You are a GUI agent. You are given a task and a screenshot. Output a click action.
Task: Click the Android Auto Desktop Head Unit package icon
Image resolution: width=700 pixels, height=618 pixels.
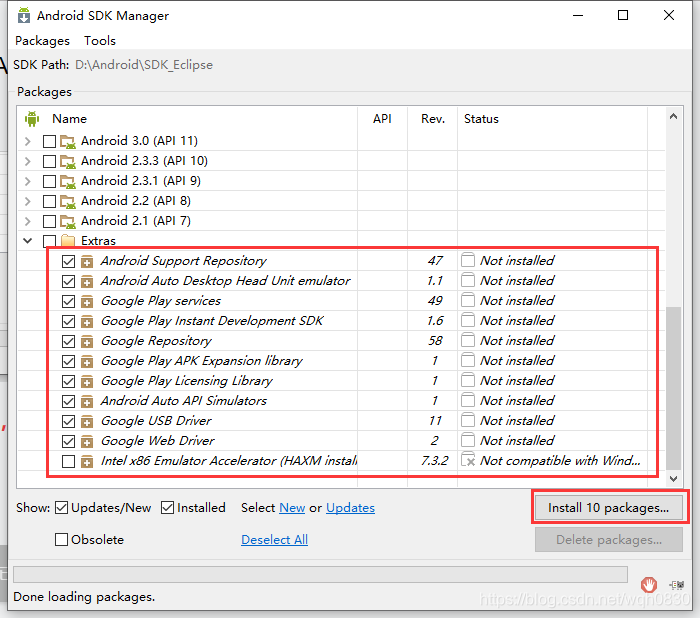[x=87, y=281]
